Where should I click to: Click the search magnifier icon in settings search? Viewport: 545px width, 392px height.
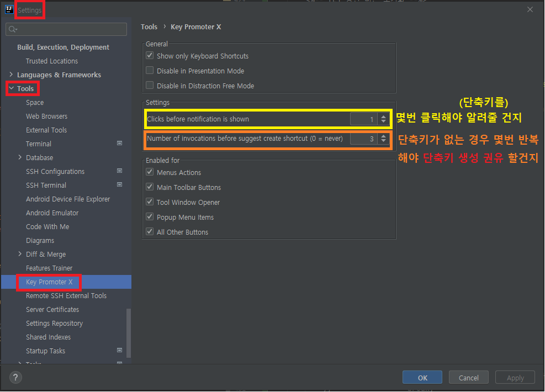(13, 29)
